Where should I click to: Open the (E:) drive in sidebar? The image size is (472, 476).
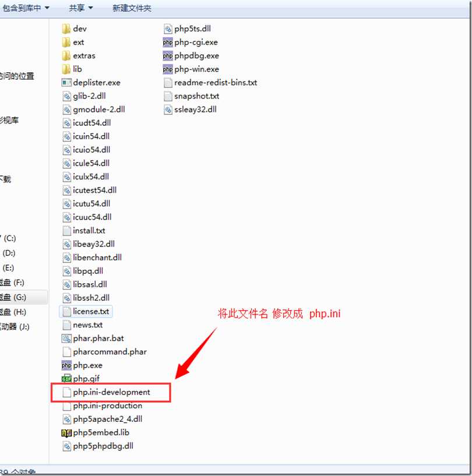click(8, 268)
